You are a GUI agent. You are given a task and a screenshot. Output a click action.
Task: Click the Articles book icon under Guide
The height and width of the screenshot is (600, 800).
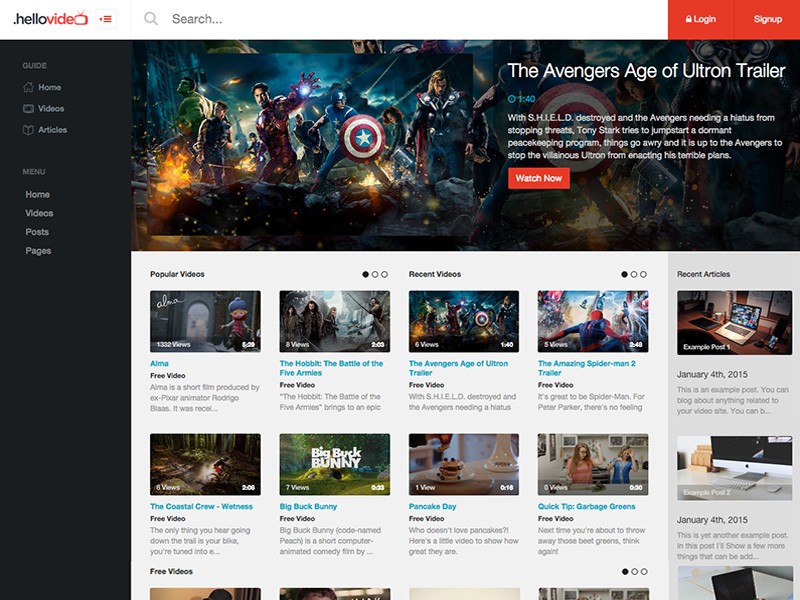(x=29, y=130)
